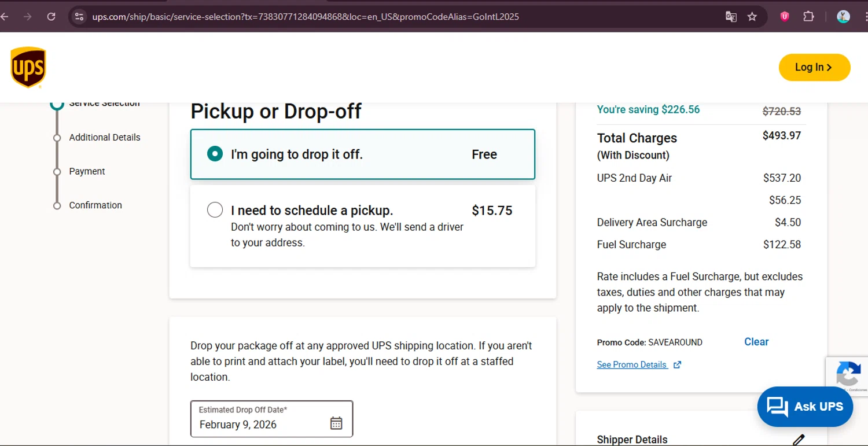Image resolution: width=868 pixels, height=446 pixels.
Task: Click the Estimated Drop Off Date field
Action: (x=260, y=419)
